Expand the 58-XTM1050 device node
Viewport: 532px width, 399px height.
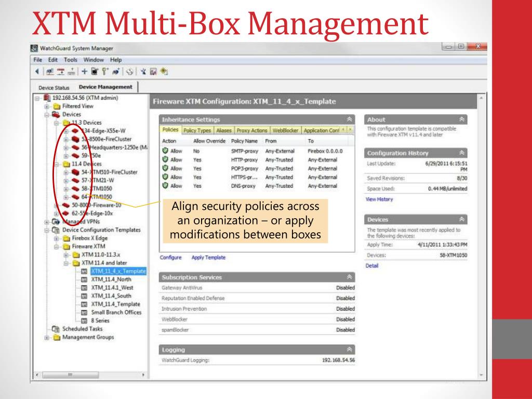(66, 189)
